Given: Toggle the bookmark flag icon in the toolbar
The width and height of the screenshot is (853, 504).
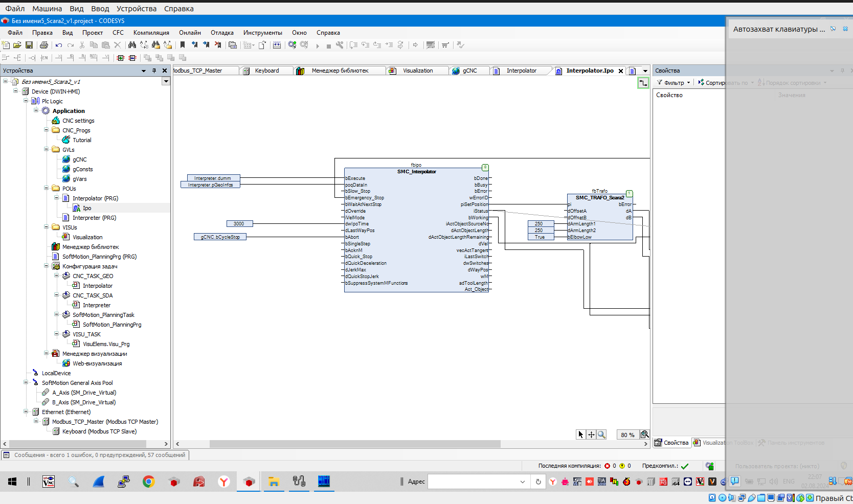Looking at the screenshot, I should (183, 45).
